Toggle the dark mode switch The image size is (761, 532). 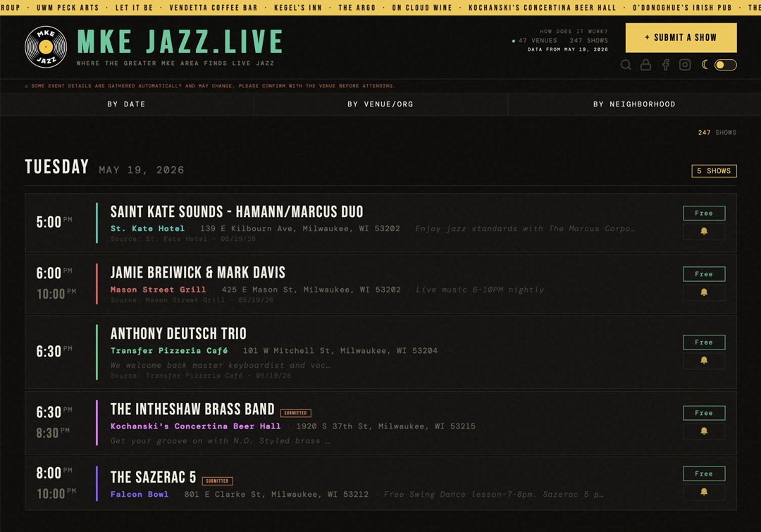726,65
